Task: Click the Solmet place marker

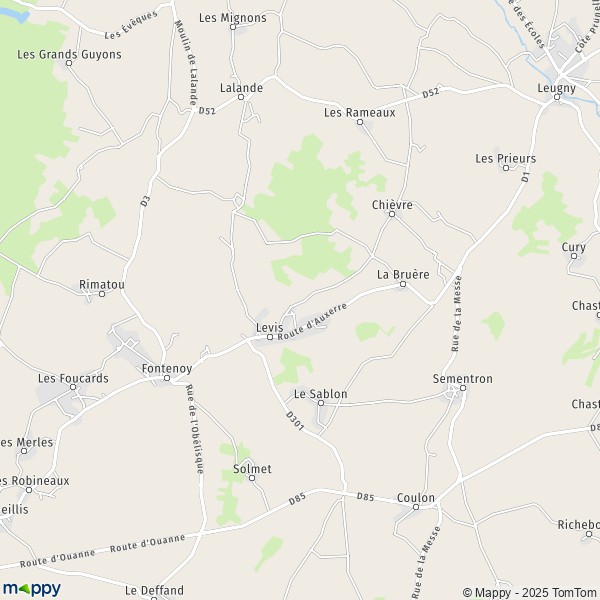Action: [252, 478]
